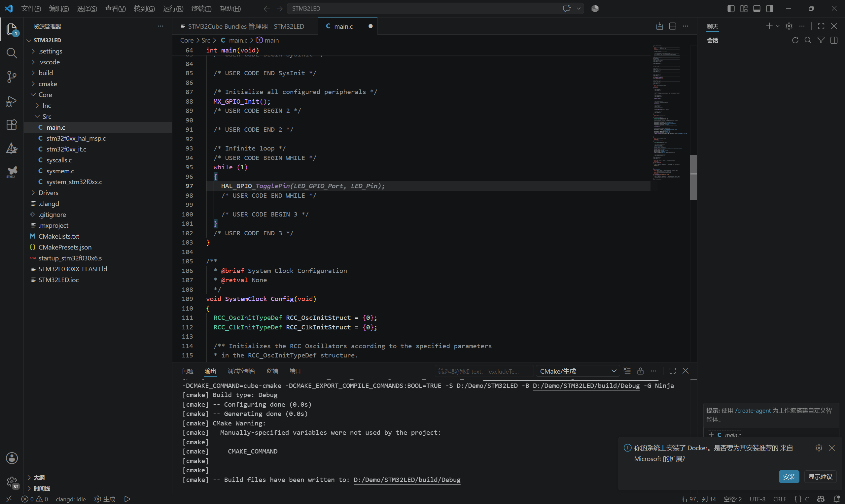This screenshot has height=504, width=845.
Task: Open CMakeLists.txt file
Action: pyautogui.click(x=98, y=236)
